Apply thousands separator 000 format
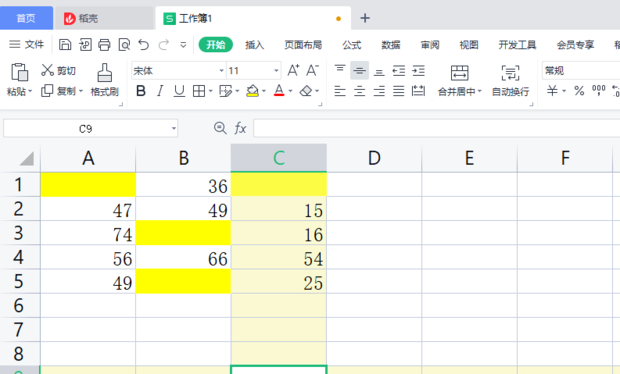 click(599, 91)
